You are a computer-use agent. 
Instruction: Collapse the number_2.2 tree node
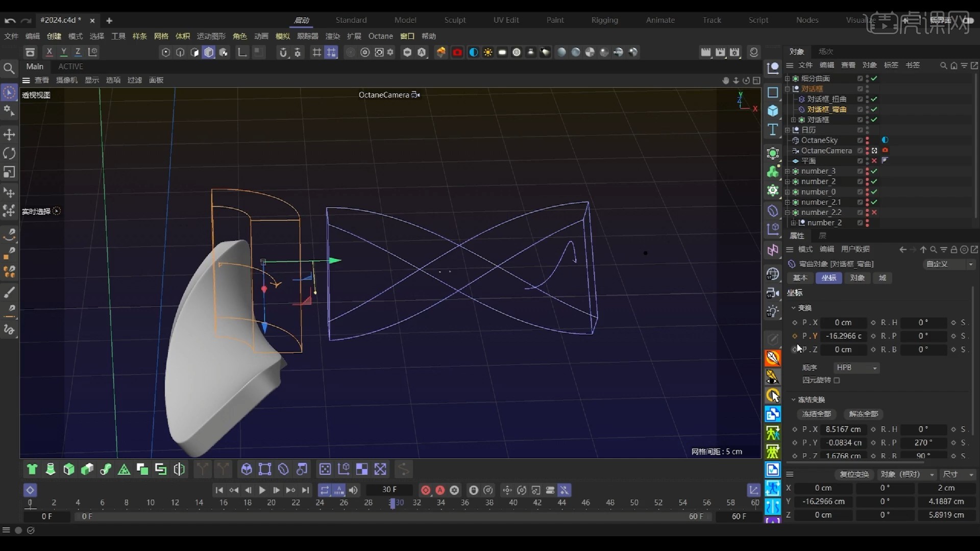point(787,212)
